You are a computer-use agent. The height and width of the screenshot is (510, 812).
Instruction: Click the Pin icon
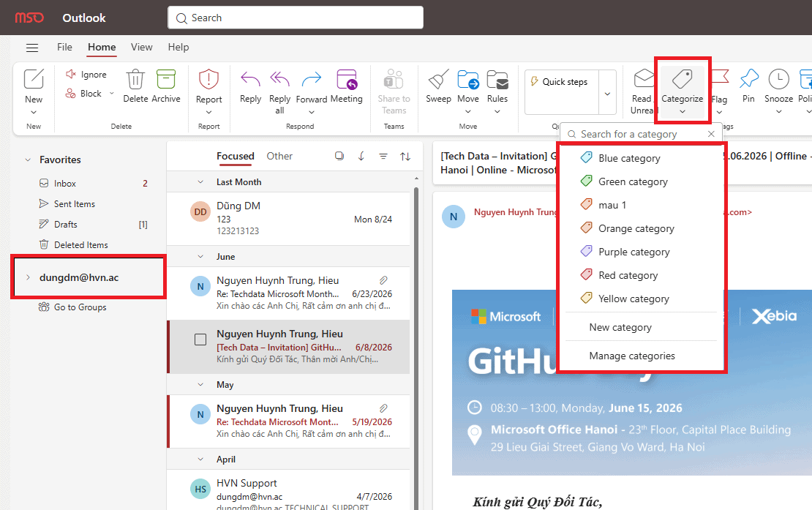click(749, 79)
